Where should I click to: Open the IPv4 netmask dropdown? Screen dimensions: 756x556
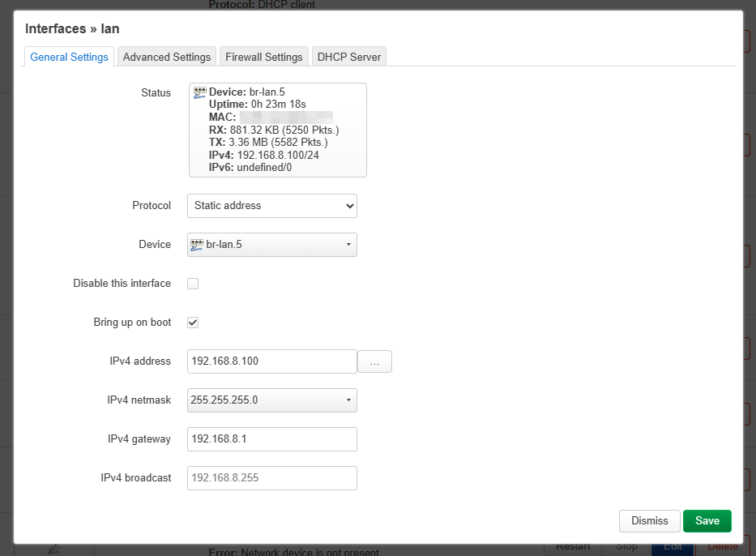point(271,400)
